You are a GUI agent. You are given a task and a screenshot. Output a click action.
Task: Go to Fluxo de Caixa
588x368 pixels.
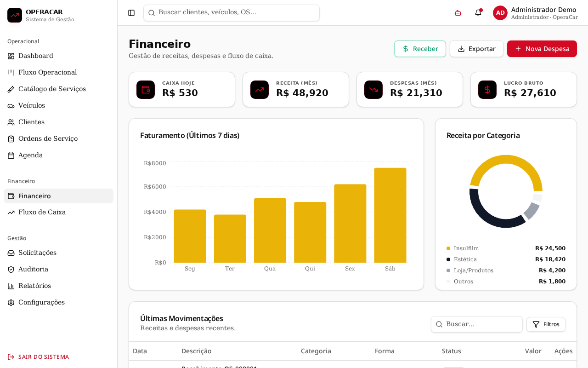click(x=58, y=213)
